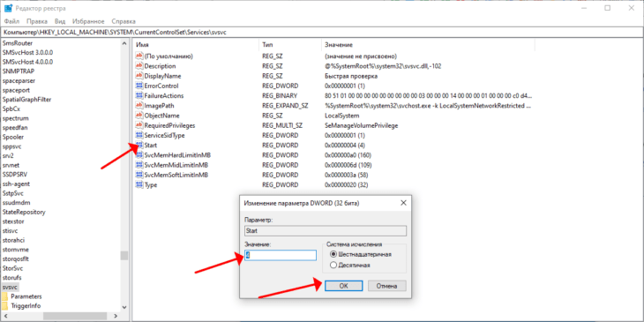Click the LocalSystem value data

341,116
